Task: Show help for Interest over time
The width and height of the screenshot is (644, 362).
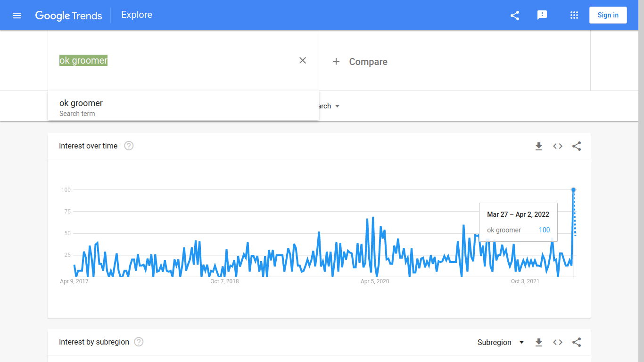Action: click(x=129, y=146)
